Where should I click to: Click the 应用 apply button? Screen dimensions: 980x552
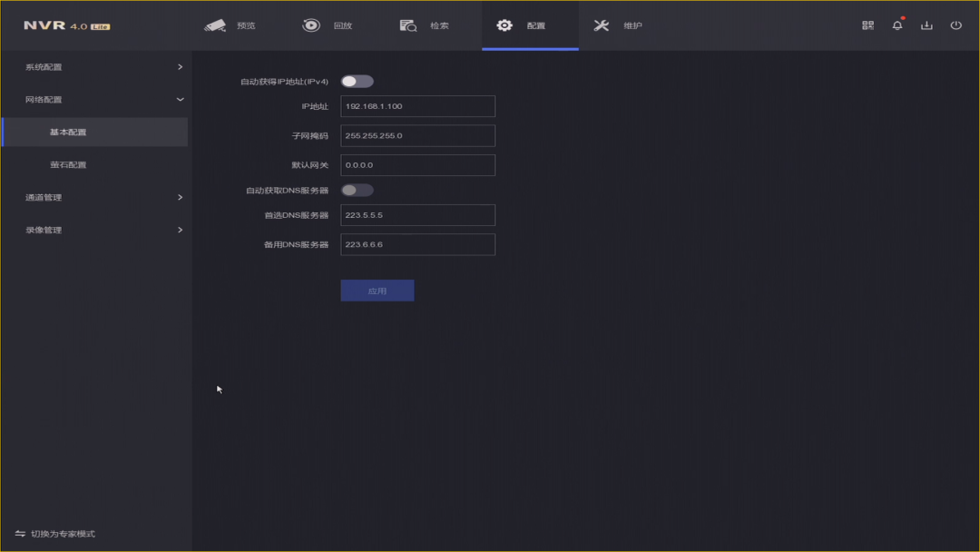pos(377,290)
